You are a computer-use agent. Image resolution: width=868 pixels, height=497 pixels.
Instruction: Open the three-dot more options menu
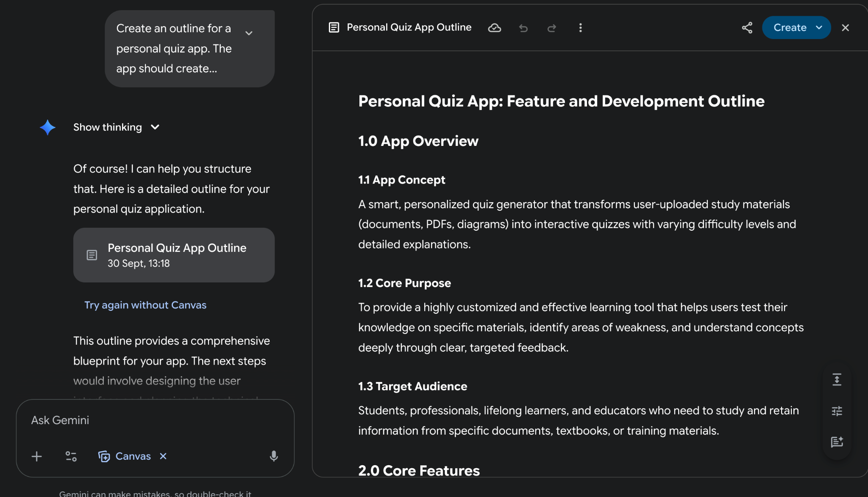(x=580, y=28)
